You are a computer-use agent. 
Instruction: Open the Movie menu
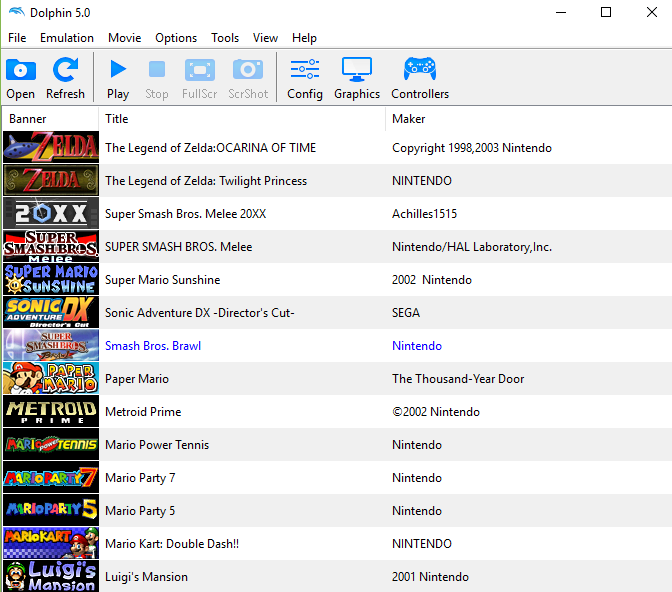pos(124,38)
